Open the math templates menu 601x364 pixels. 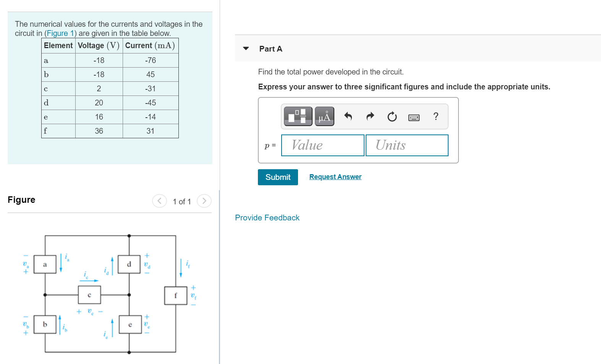[x=298, y=116]
